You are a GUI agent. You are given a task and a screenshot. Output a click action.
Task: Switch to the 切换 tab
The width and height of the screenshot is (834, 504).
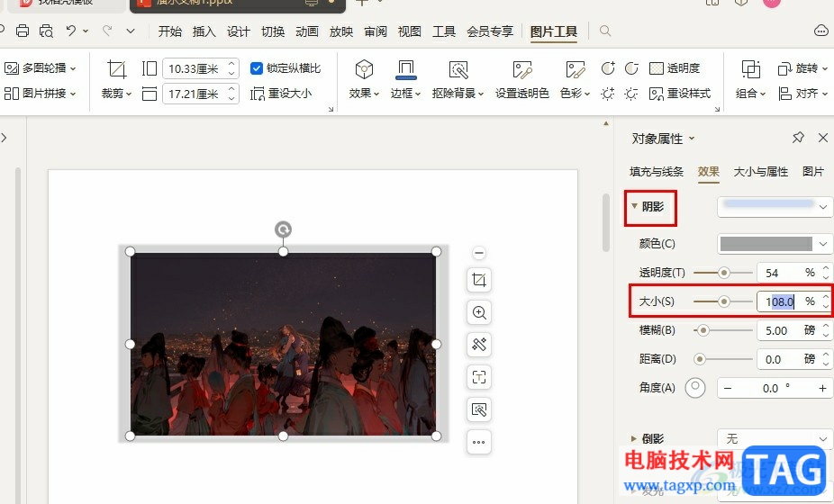pyautogui.click(x=272, y=31)
